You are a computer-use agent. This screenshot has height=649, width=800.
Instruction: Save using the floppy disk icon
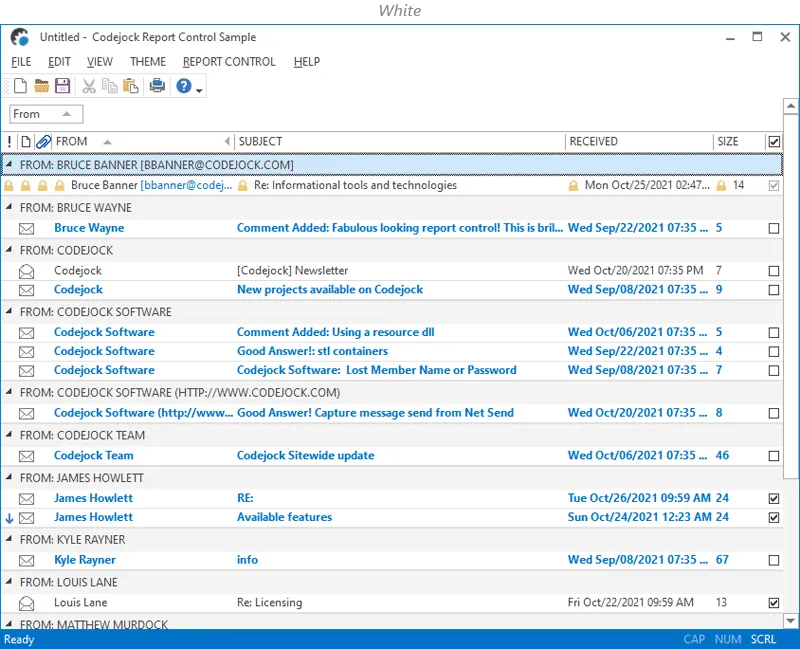(62, 86)
